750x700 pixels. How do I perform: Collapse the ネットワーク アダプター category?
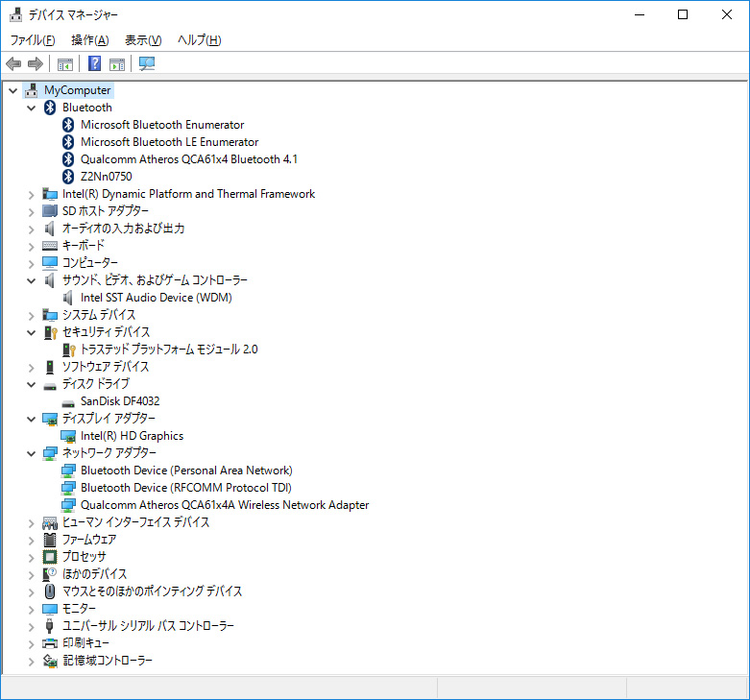pyautogui.click(x=32, y=453)
